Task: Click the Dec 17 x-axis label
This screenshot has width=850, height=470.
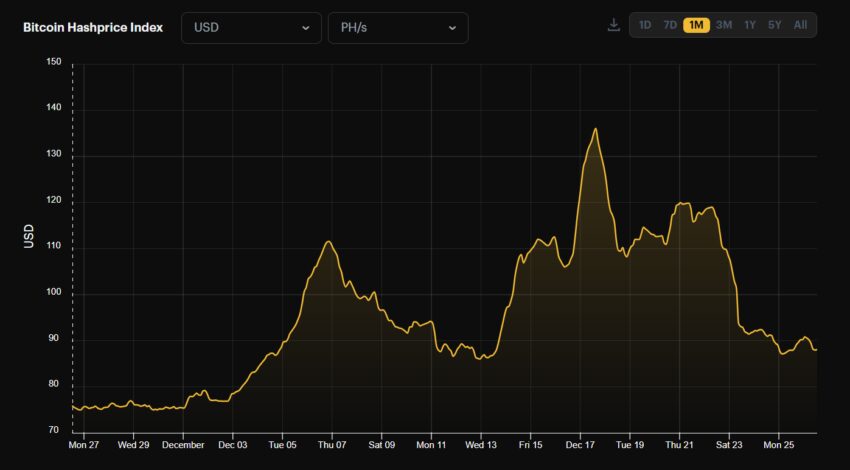Action: pyautogui.click(x=580, y=445)
